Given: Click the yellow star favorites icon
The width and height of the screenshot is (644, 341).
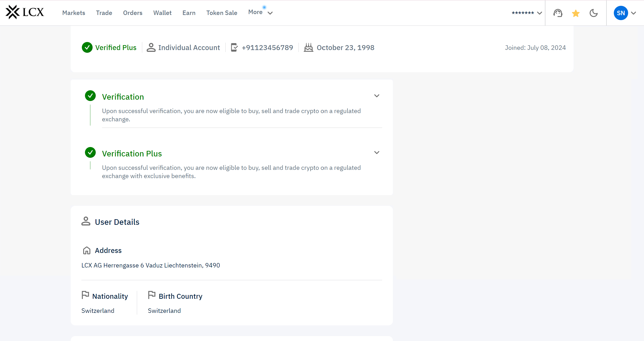Looking at the screenshot, I should (x=576, y=13).
